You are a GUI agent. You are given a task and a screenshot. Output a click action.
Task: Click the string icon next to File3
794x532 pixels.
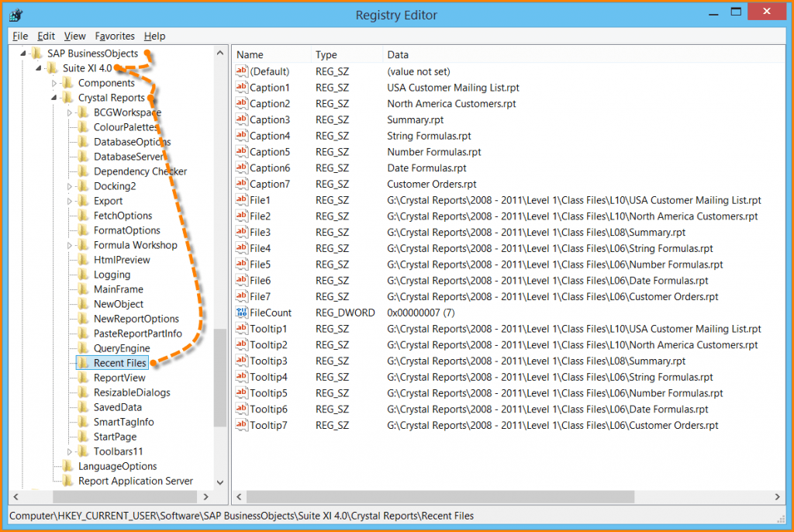click(x=242, y=232)
